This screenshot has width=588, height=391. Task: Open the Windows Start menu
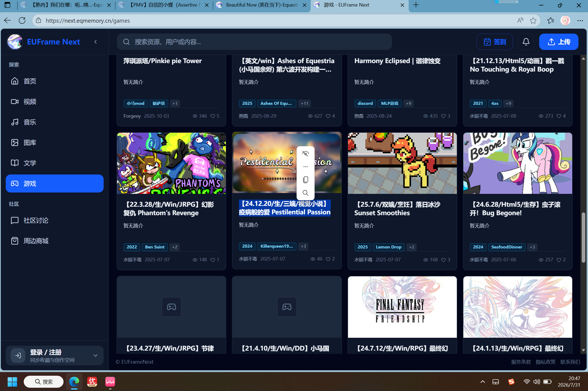(x=12, y=382)
